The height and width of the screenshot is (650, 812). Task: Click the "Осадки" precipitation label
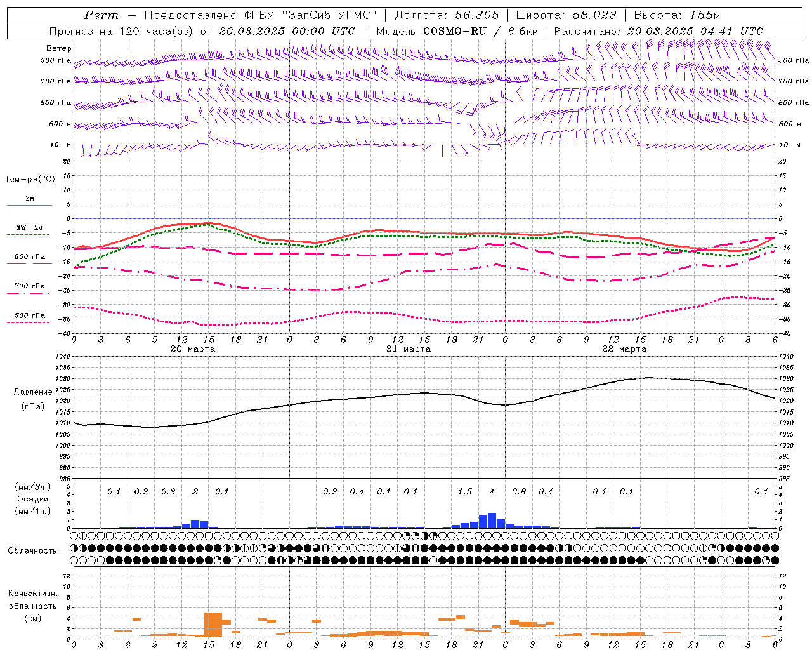coord(32,499)
